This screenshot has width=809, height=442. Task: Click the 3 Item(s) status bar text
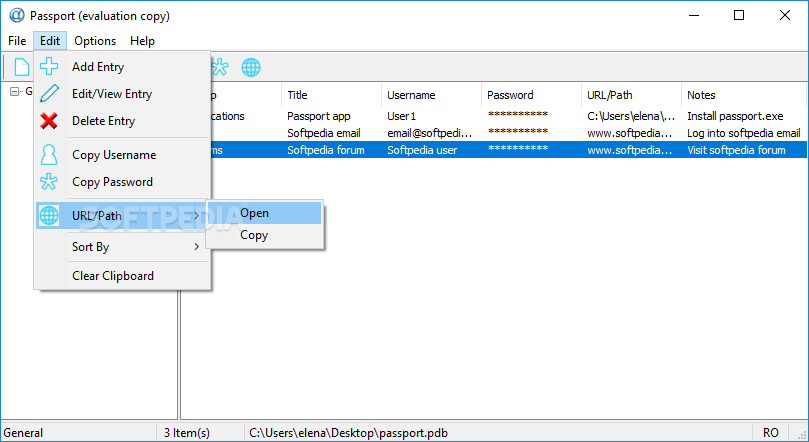click(x=187, y=433)
